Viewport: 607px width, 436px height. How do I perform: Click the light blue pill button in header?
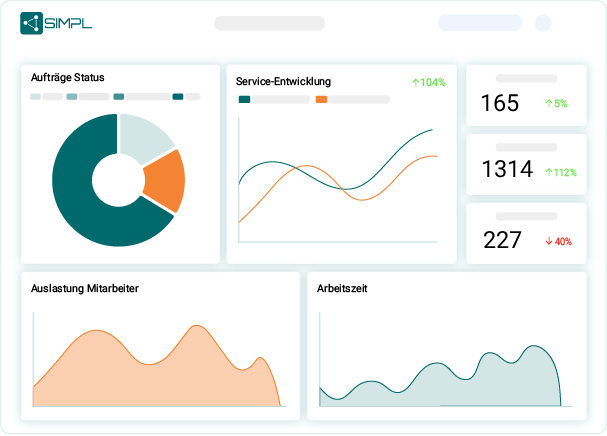pyautogui.click(x=479, y=23)
